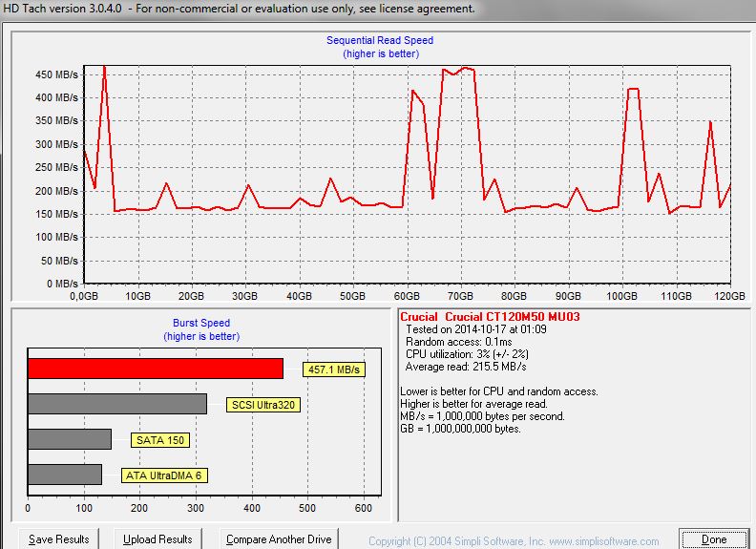Click the 'Average read: 215.5 MB/s' line
This screenshot has width=756, height=549.
point(466,367)
